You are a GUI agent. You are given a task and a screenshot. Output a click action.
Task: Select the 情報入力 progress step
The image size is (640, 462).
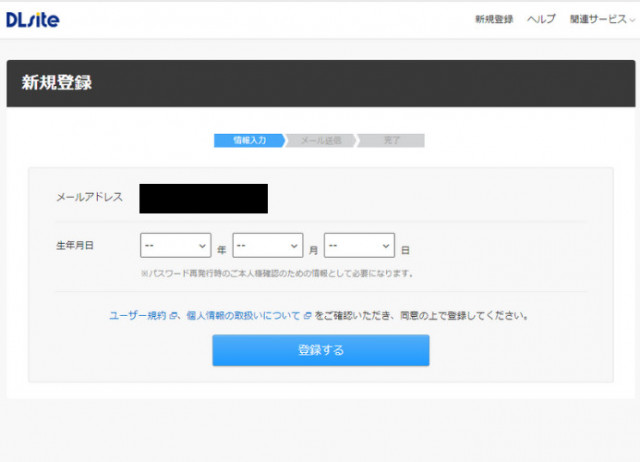tap(249, 140)
